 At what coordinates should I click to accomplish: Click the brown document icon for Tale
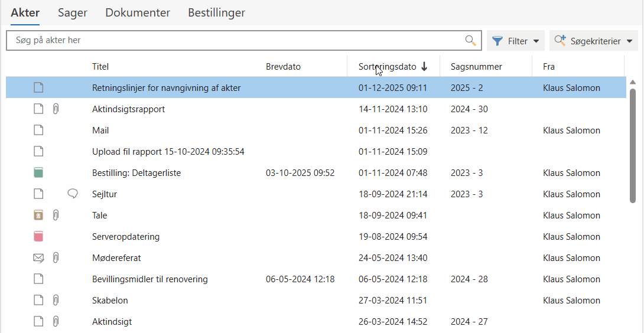(38, 216)
